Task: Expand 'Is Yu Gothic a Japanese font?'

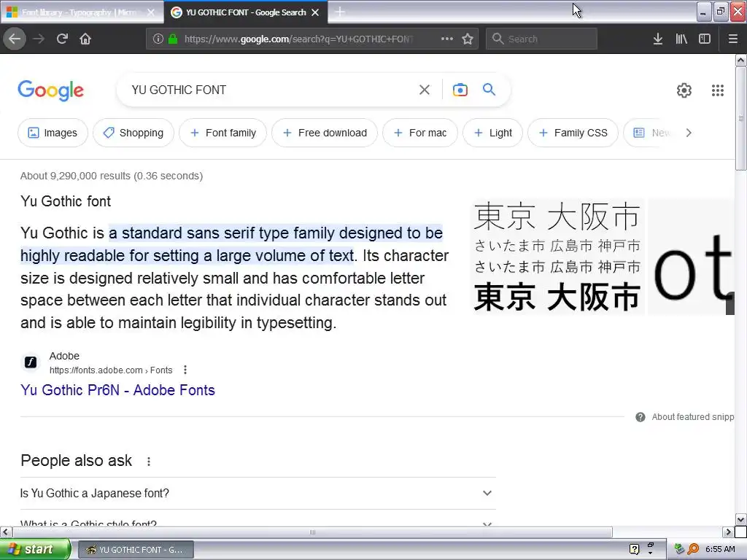Action: tap(258, 494)
